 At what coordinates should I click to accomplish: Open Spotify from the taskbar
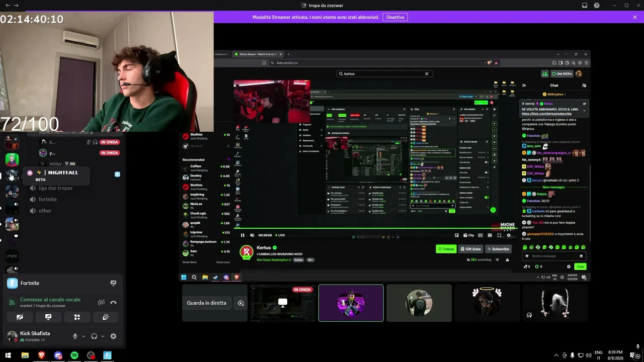coord(74,355)
